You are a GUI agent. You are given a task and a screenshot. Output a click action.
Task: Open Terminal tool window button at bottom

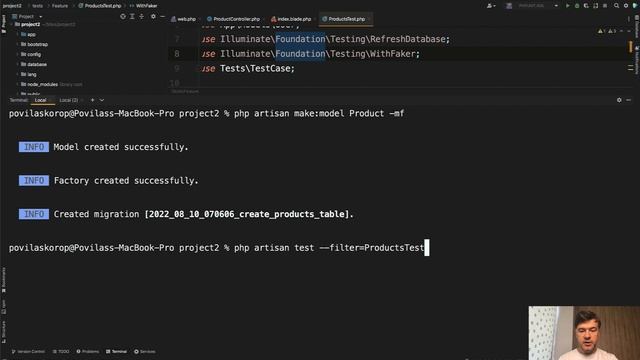(116, 351)
